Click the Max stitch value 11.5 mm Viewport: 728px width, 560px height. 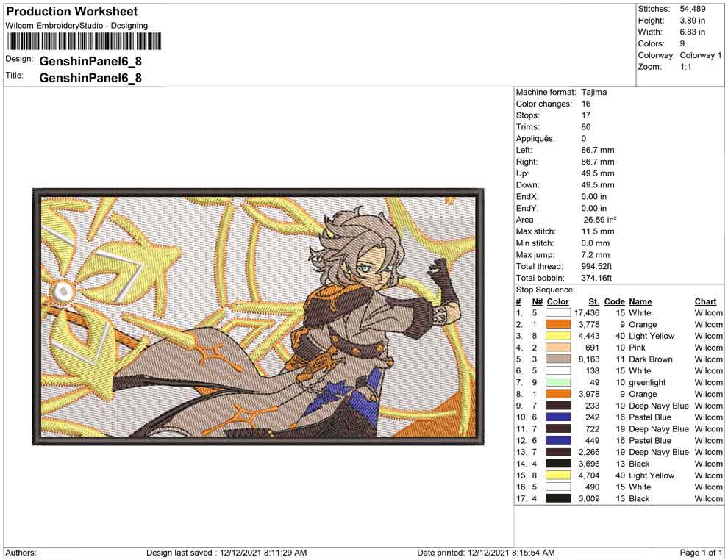[x=598, y=231]
